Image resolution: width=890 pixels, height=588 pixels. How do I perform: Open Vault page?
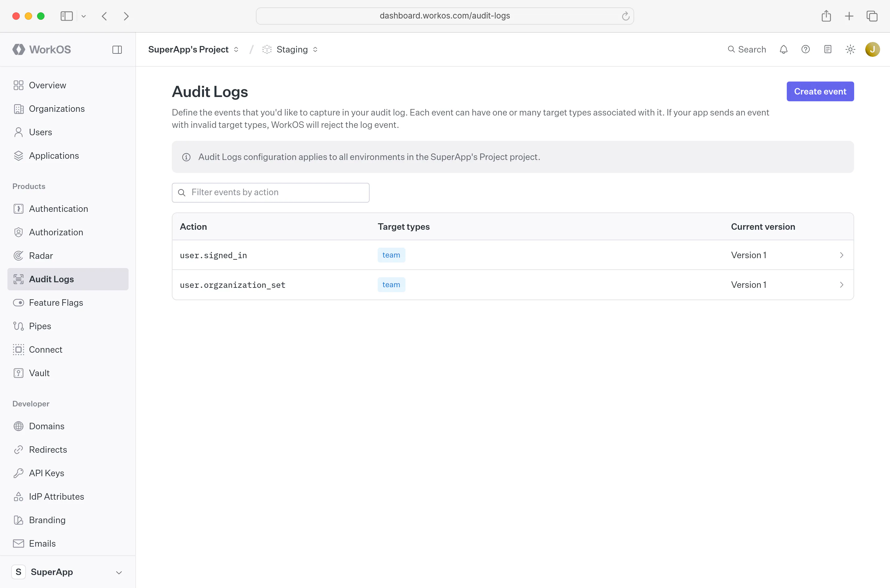pos(68,373)
